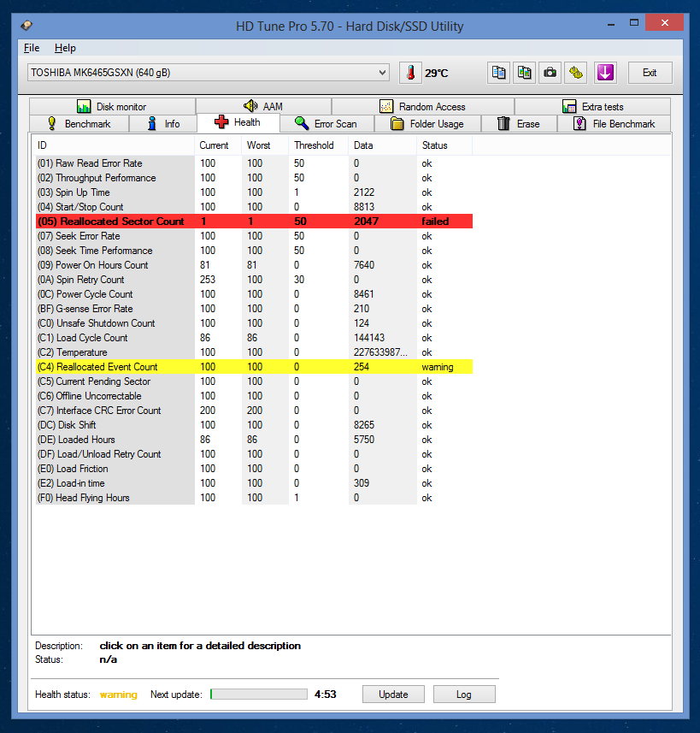Click the copy screenshot to clipboard icon

[x=524, y=73]
